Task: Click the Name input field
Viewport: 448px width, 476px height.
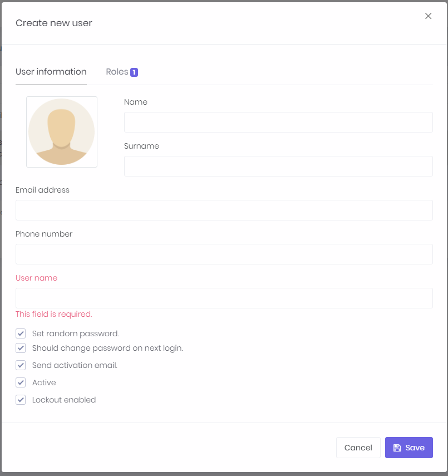Action: pyautogui.click(x=278, y=122)
